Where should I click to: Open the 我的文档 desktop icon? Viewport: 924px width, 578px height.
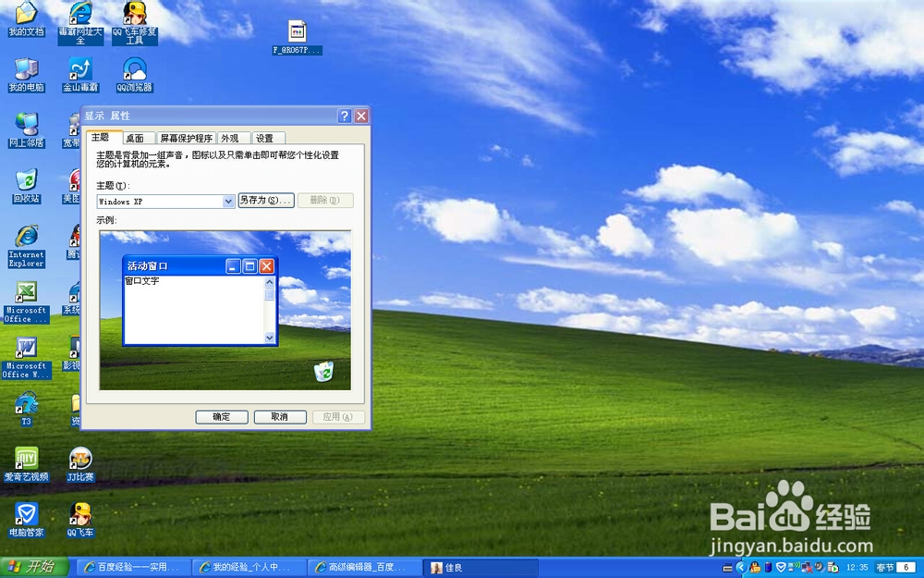point(26,18)
